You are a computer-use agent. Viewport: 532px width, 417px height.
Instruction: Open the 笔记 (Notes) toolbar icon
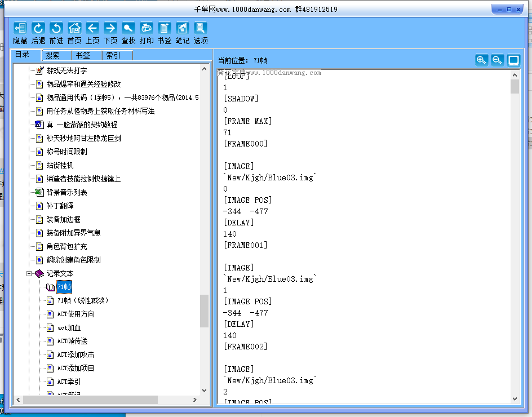(x=183, y=29)
